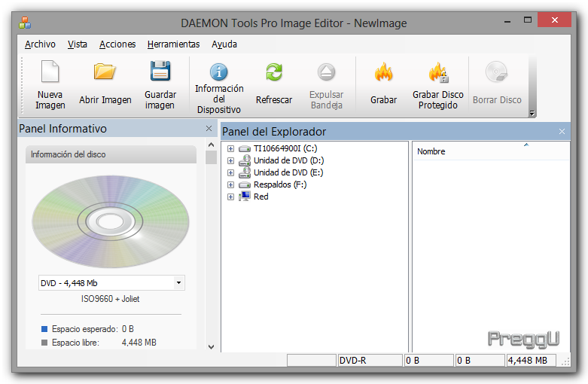Click the DAEMON Tools title bar app icon

(x=25, y=23)
